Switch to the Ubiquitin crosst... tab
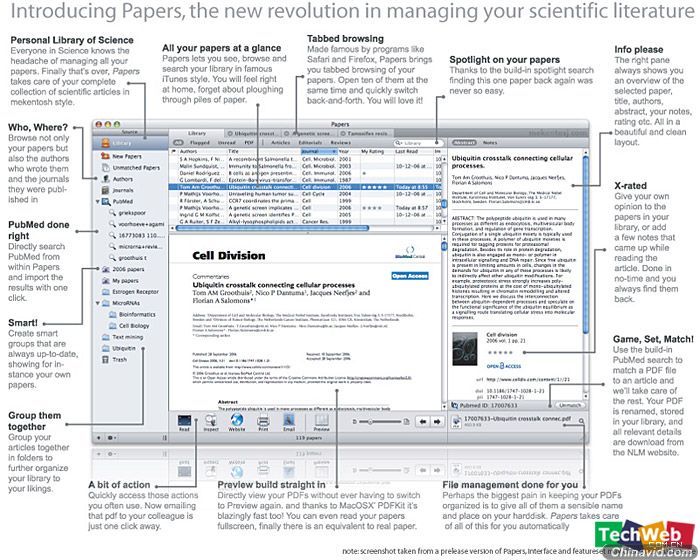This screenshot has width=700, height=560. tap(252, 133)
